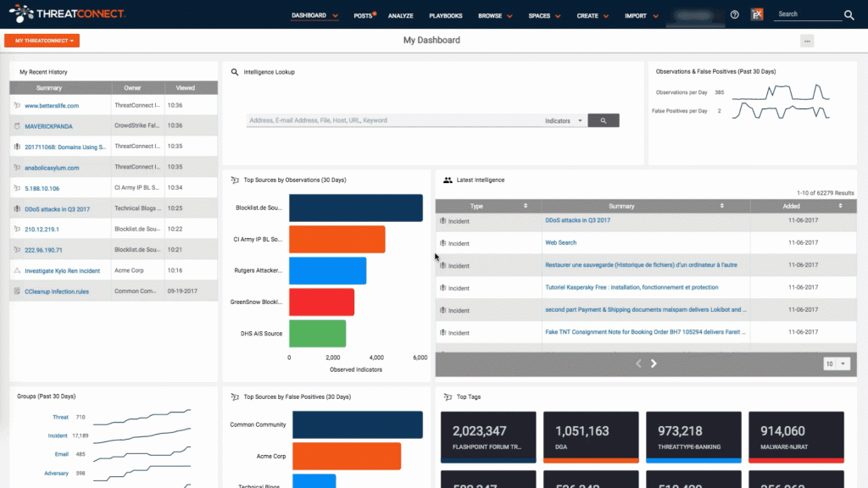The height and width of the screenshot is (488, 868).
Task: Click the dashboard three-dot options button
Action: (807, 41)
